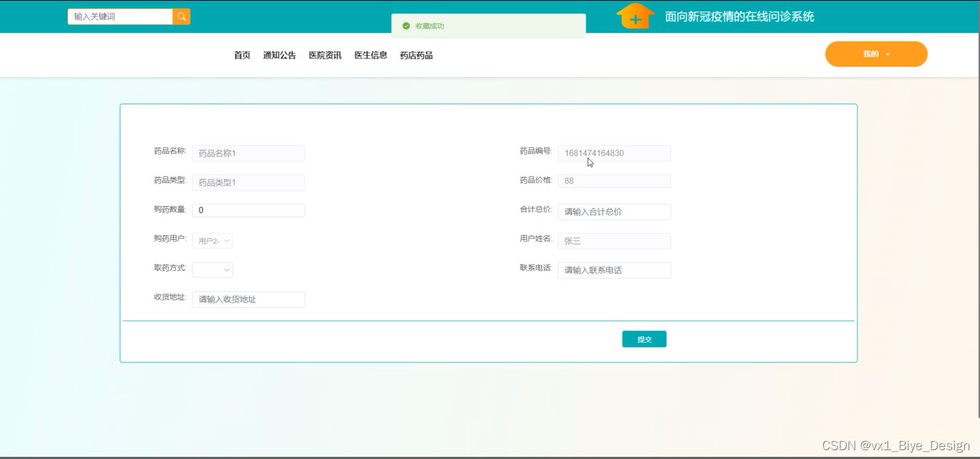Navigate to 药店药品 section
980x459 pixels.
click(x=416, y=55)
